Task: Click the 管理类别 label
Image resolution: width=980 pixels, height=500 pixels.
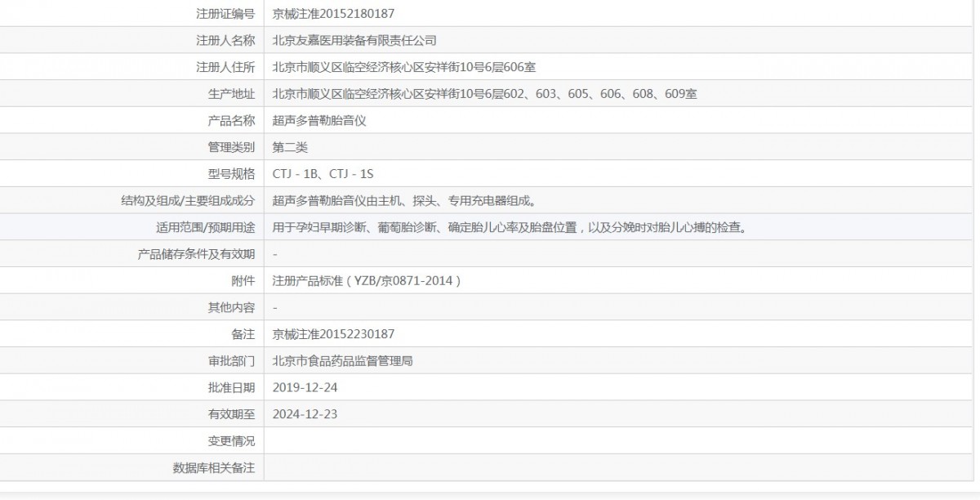Action: (x=232, y=147)
